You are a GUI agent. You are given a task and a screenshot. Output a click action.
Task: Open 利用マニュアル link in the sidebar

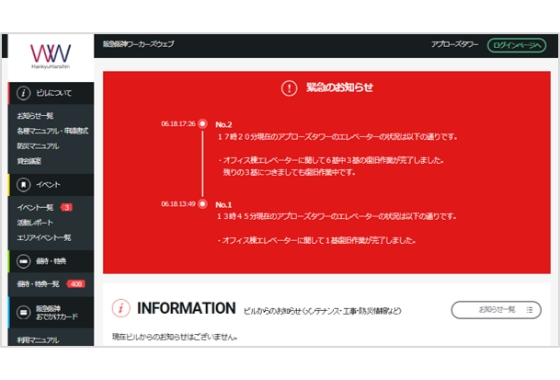click(x=38, y=340)
